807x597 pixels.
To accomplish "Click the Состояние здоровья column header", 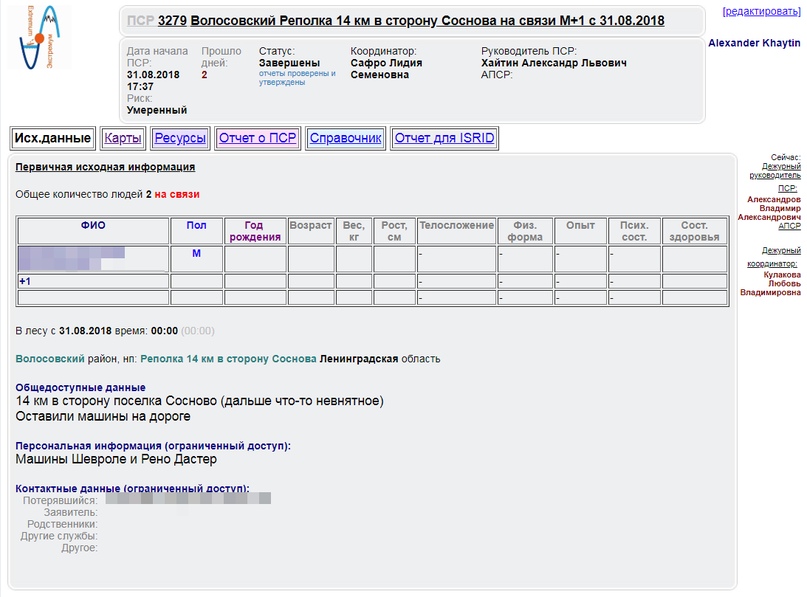I will tap(694, 231).
